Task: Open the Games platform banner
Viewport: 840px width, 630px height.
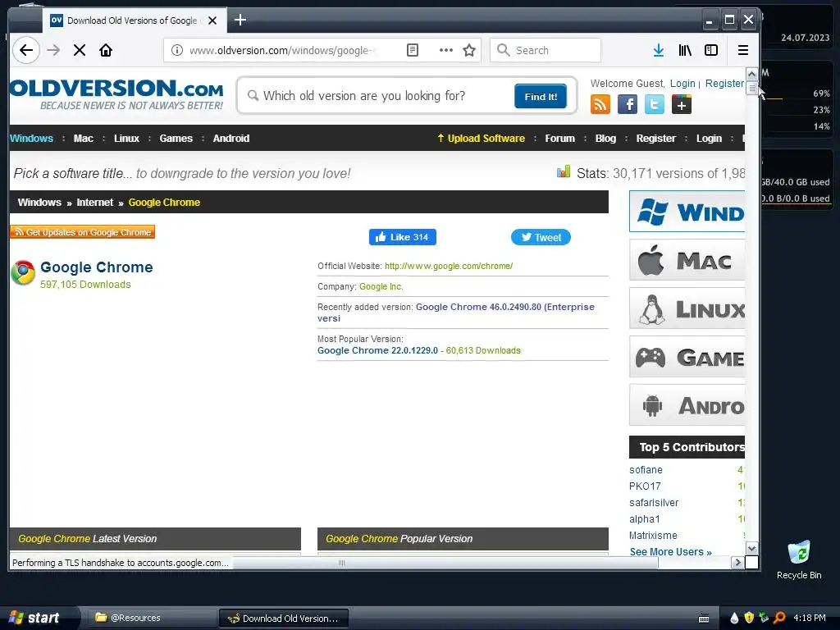Action: (687, 356)
